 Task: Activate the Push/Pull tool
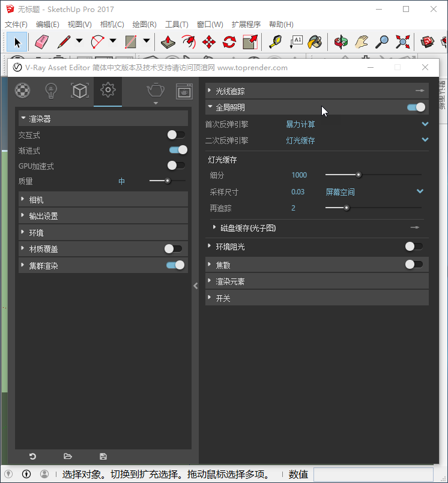click(x=168, y=41)
